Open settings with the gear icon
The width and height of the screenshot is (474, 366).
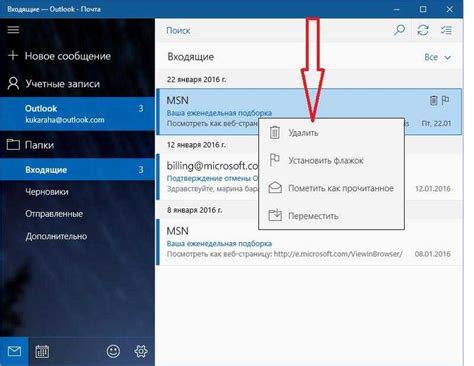[x=141, y=351]
